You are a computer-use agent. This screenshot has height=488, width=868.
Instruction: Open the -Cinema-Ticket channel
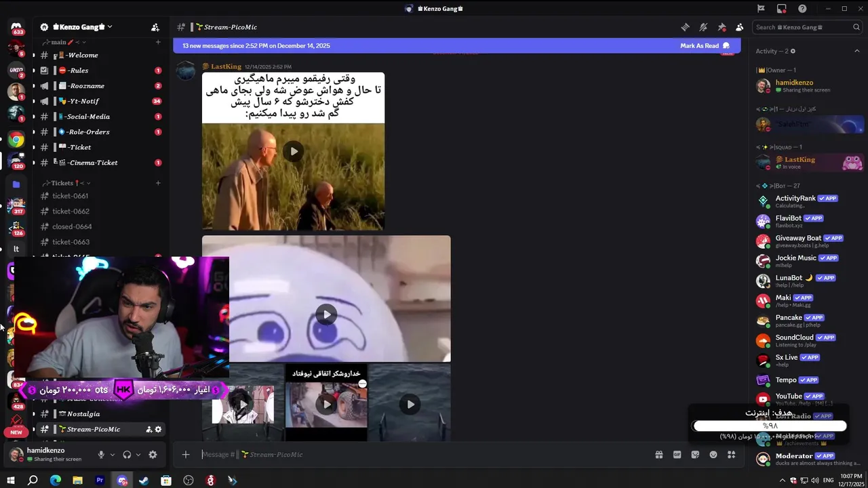100,163
